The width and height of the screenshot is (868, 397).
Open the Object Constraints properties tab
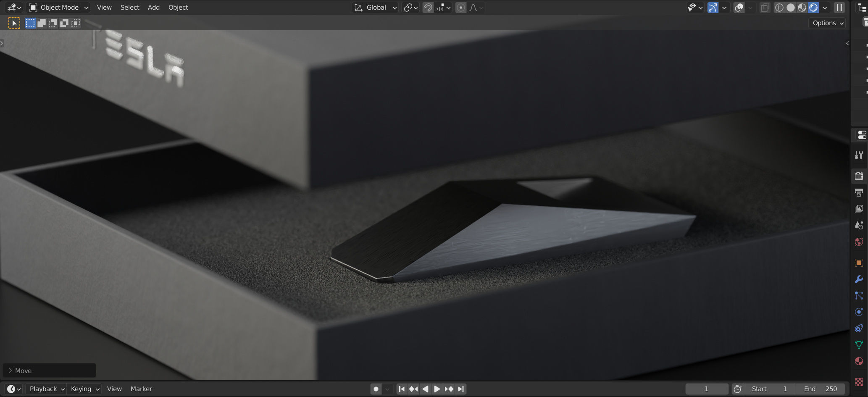click(x=859, y=328)
